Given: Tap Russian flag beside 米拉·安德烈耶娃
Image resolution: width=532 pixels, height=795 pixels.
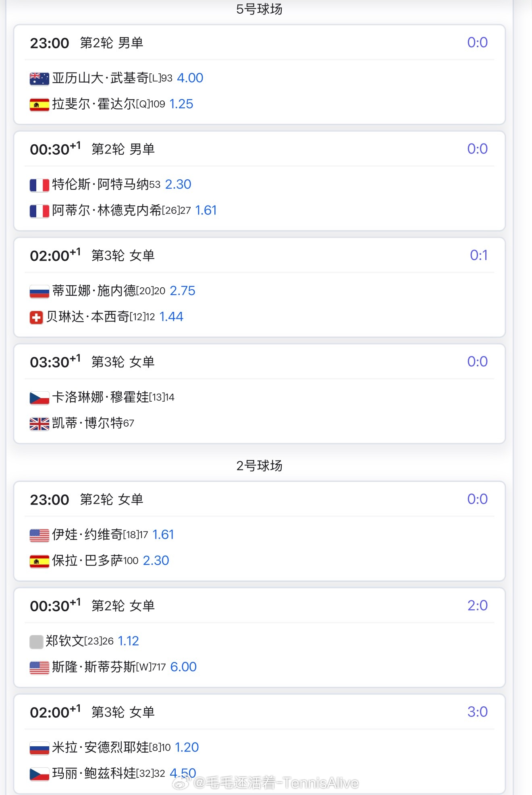Looking at the screenshot, I should (39, 748).
